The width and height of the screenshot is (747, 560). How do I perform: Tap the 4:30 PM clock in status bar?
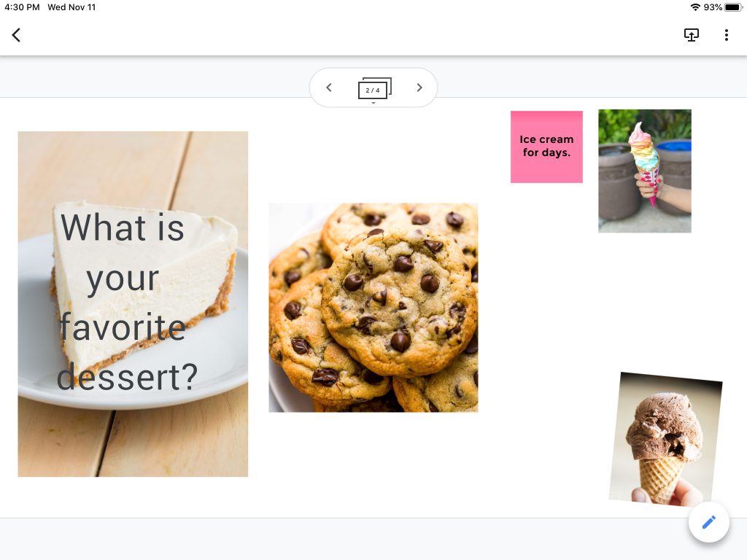[22, 7]
